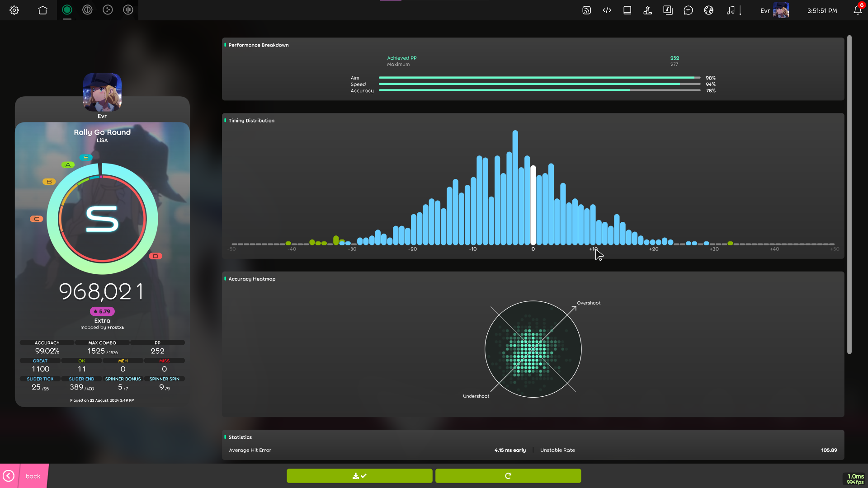
Task: Open the notifications bell icon
Action: click(857, 10)
